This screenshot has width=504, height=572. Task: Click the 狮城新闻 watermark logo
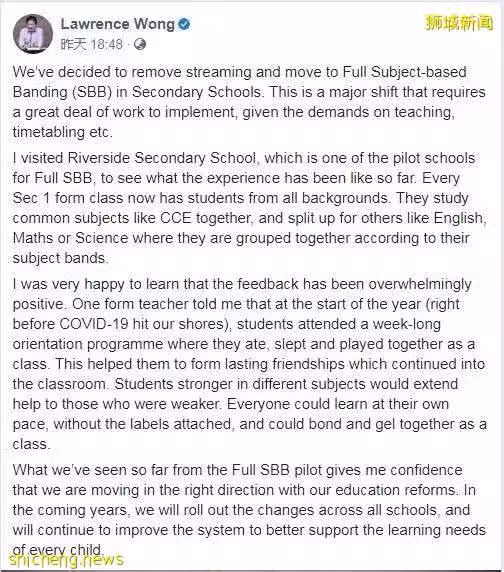pos(460,23)
